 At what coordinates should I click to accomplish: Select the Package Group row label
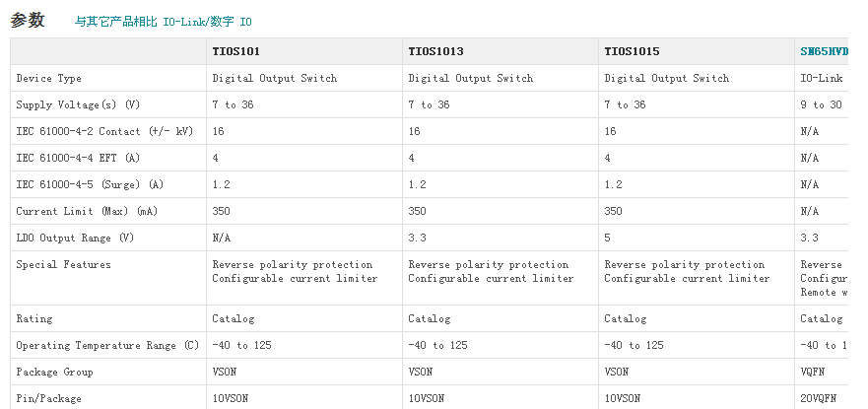(54, 372)
